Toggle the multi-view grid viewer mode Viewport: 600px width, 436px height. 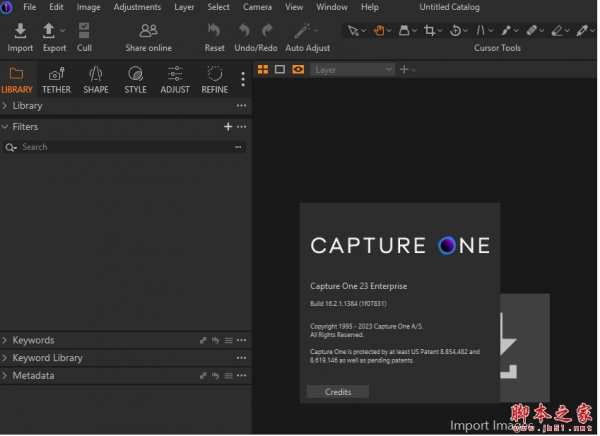263,70
